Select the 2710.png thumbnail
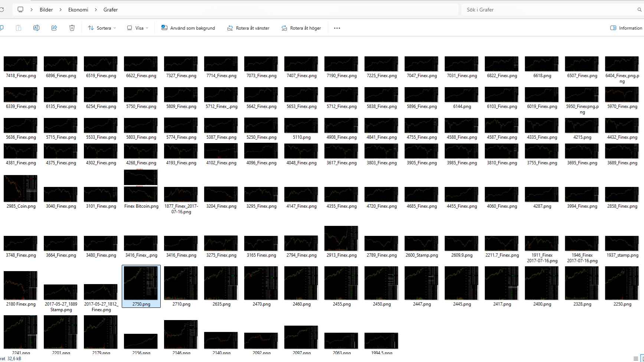The image size is (644, 362). point(181,283)
